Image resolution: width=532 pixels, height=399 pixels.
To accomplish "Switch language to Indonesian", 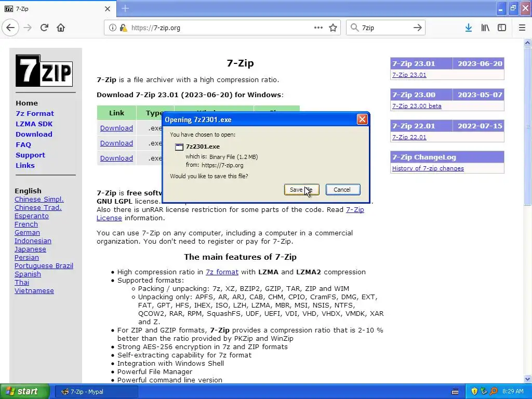I will (33, 241).
